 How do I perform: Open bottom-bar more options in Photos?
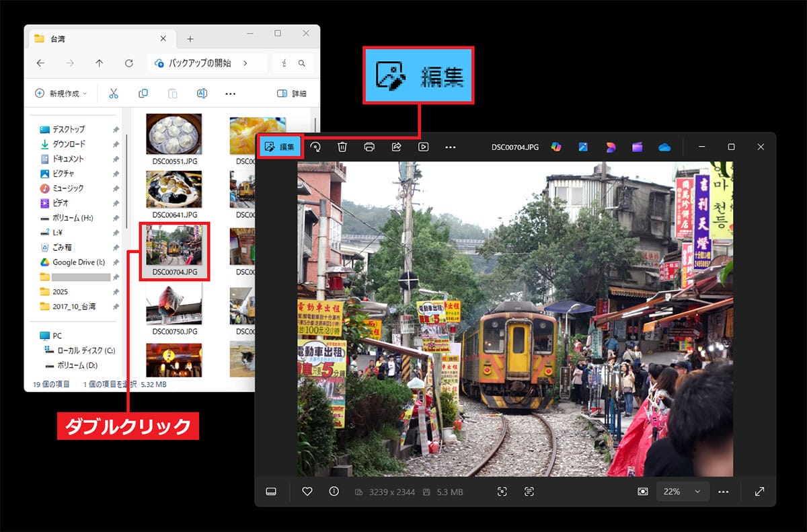tap(724, 492)
